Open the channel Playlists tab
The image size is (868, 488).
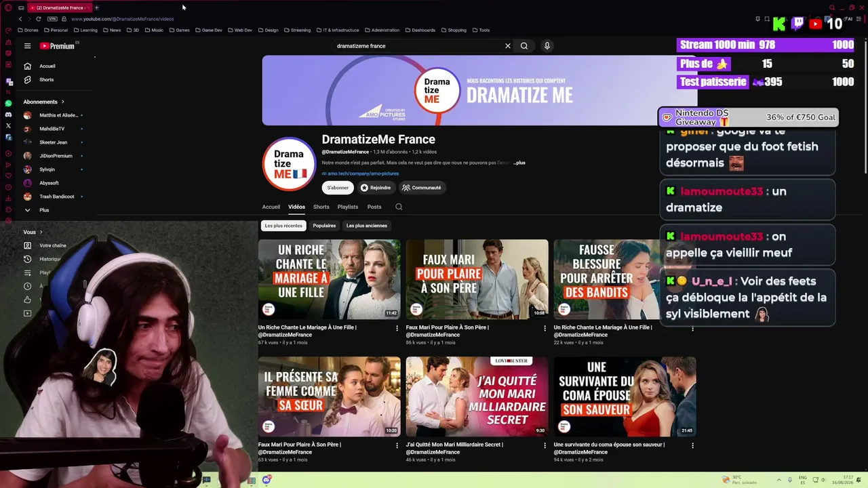click(x=348, y=207)
